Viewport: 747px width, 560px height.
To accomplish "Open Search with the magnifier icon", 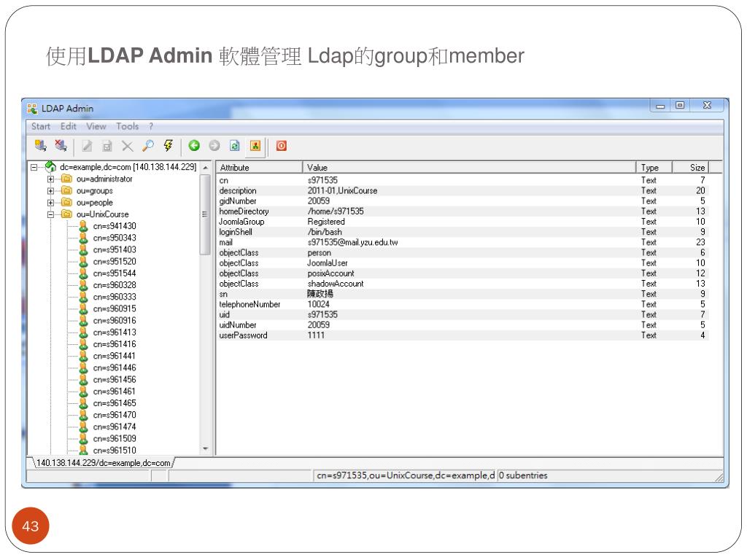I will 148,146.
